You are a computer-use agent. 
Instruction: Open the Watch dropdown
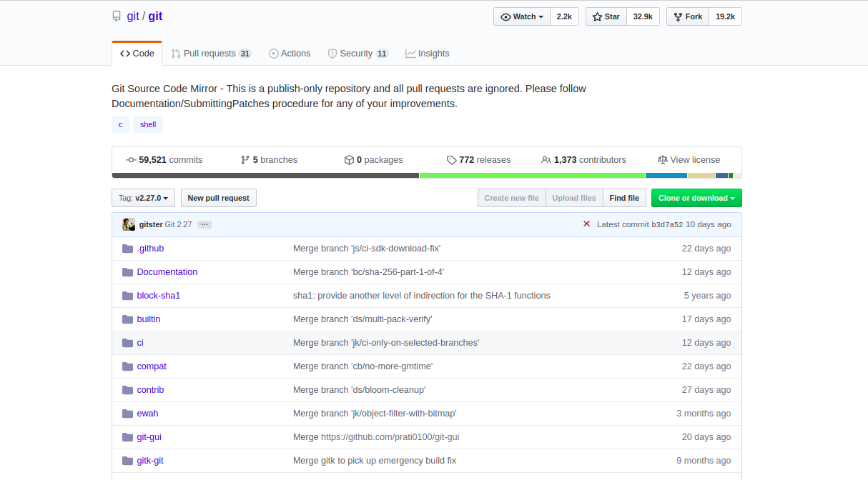coord(521,16)
